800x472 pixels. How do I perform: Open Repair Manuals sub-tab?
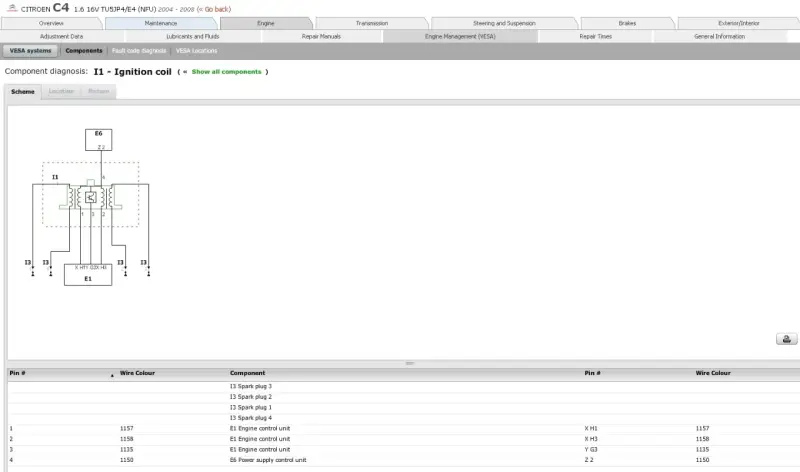[x=321, y=37]
